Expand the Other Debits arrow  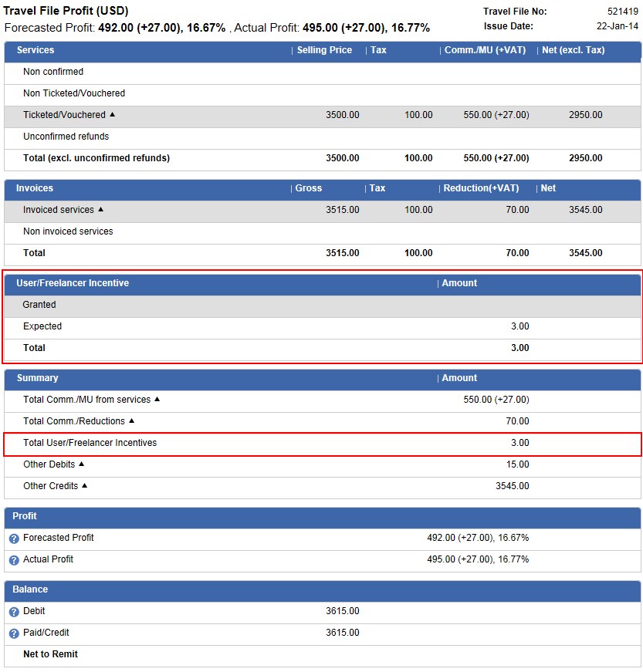pyautogui.click(x=82, y=464)
